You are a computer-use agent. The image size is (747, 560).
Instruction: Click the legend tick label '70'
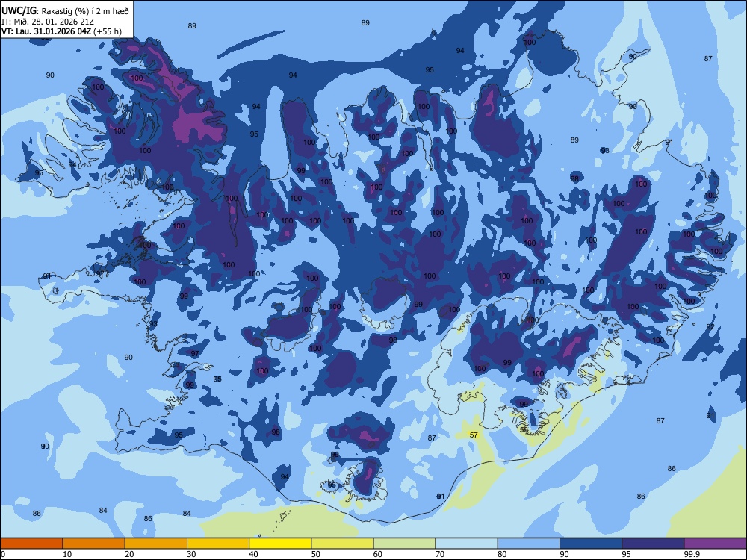point(440,554)
